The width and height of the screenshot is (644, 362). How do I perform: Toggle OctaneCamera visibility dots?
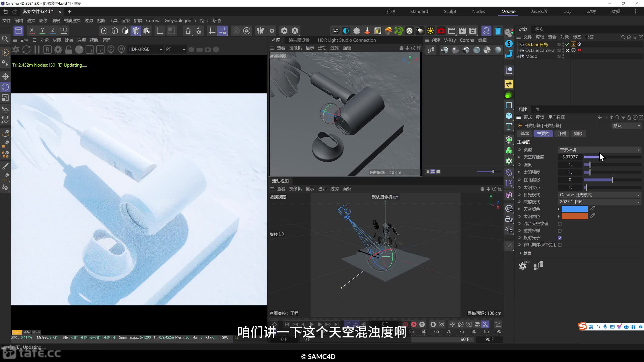click(x=563, y=50)
